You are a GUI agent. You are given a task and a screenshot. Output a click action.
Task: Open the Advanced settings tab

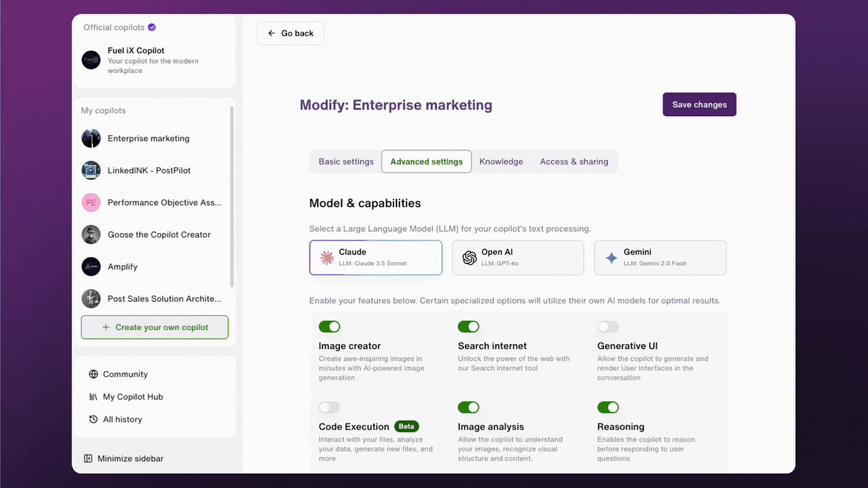426,161
